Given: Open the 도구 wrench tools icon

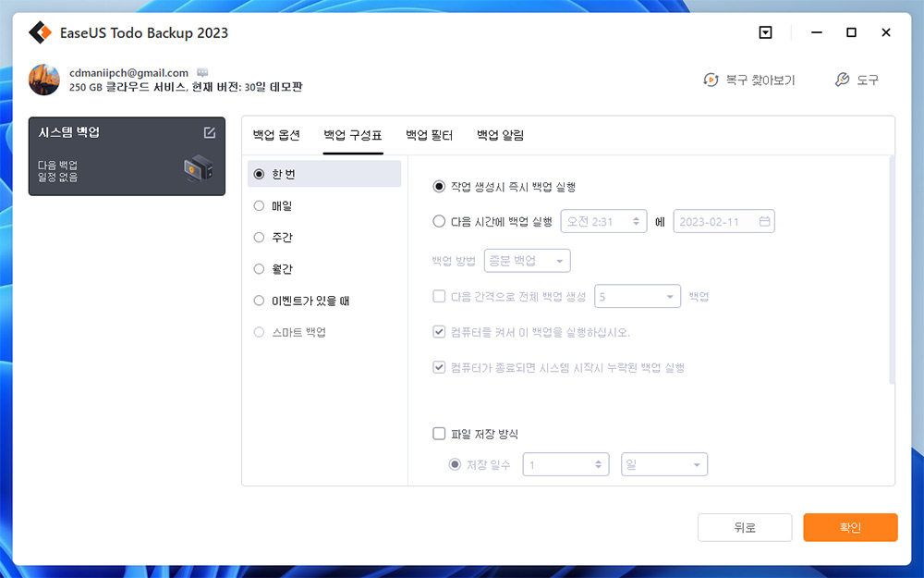Looking at the screenshot, I should coord(842,80).
